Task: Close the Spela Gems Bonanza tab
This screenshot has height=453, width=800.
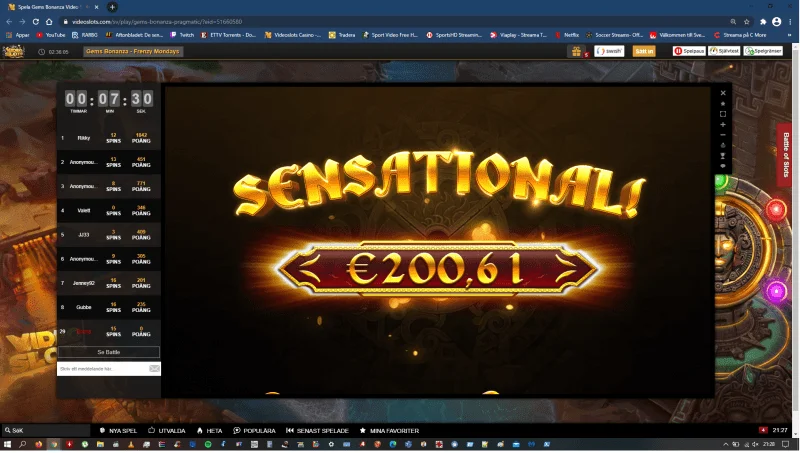Action: (96, 7)
